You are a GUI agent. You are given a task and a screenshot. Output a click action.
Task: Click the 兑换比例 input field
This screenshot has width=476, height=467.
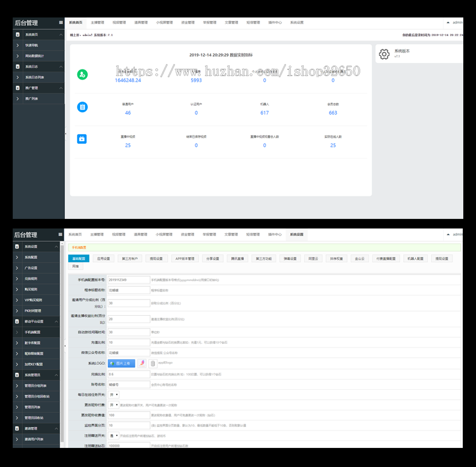coord(129,374)
